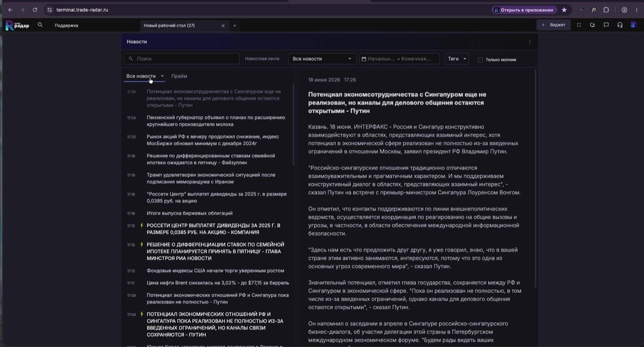Screen dimensions: 644x347
Task: Click the 'Новостная лента' label
Action: coord(262,59)
